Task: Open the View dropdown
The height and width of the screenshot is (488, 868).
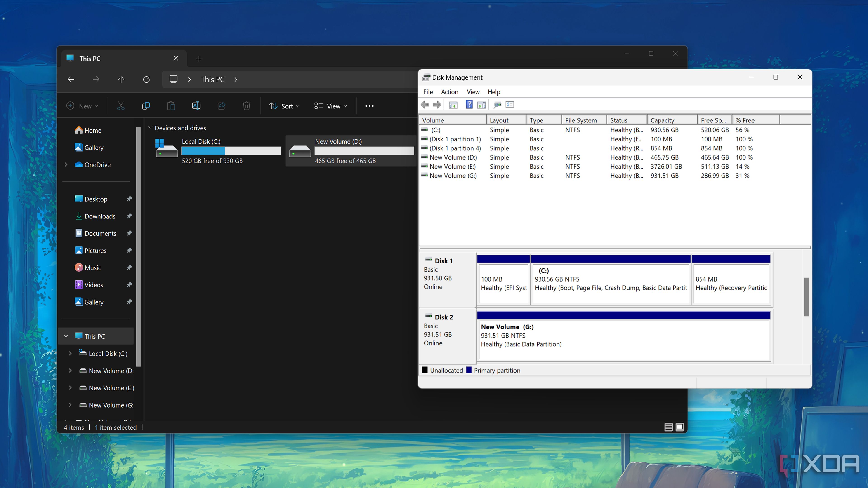Action: click(x=330, y=106)
